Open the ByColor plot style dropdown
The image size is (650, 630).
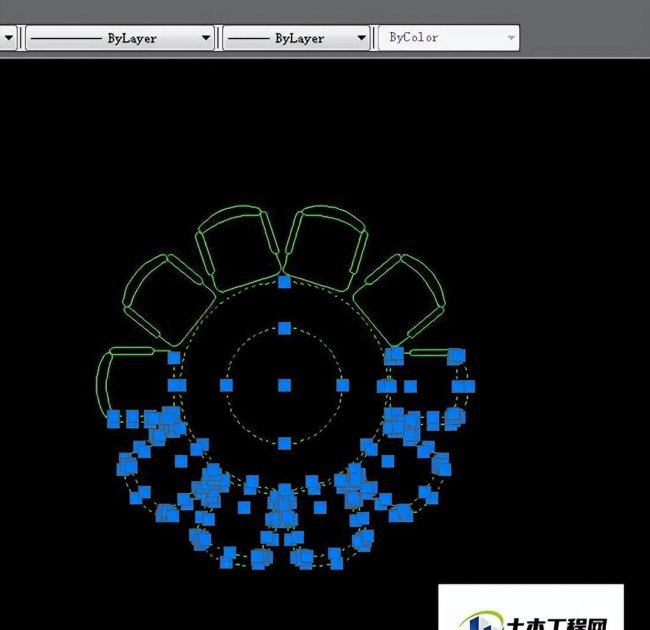pyautogui.click(x=449, y=38)
